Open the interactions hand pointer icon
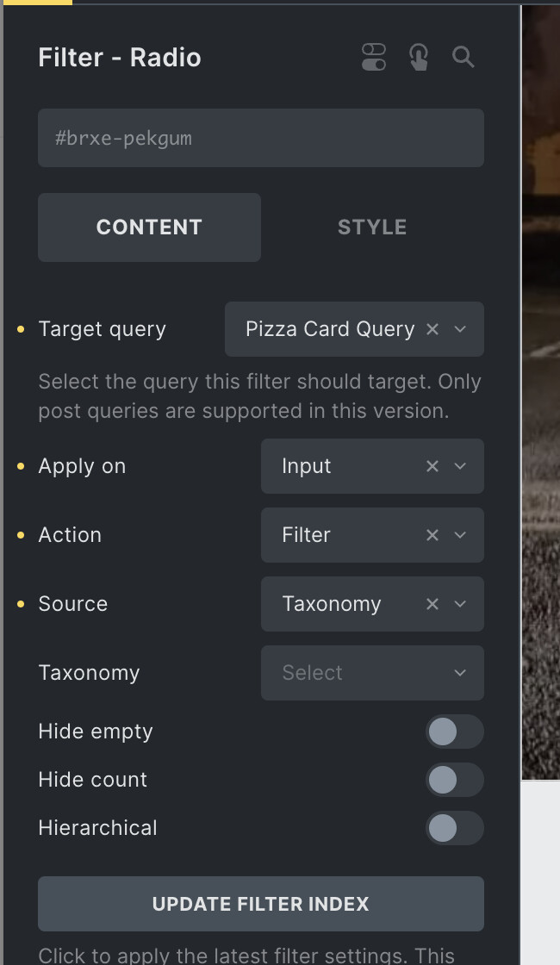 [x=419, y=57]
